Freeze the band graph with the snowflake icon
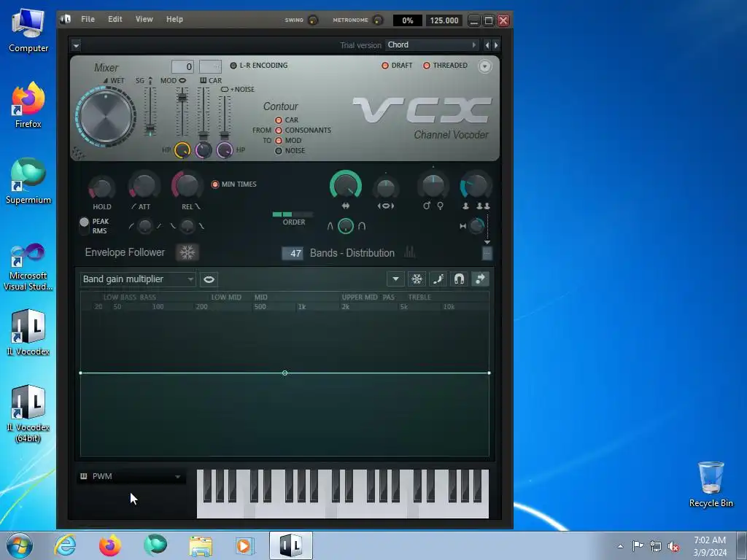 click(417, 279)
